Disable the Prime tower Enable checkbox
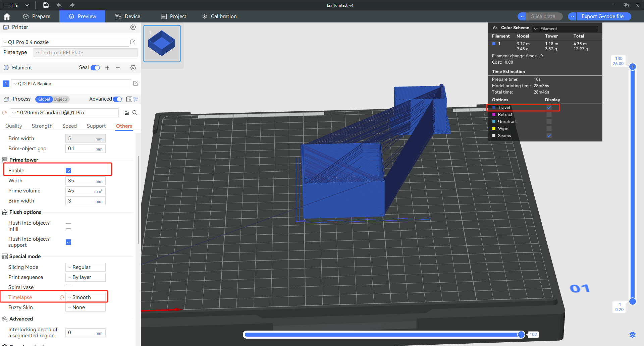The width and height of the screenshot is (644, 346). tap(68, 171)
